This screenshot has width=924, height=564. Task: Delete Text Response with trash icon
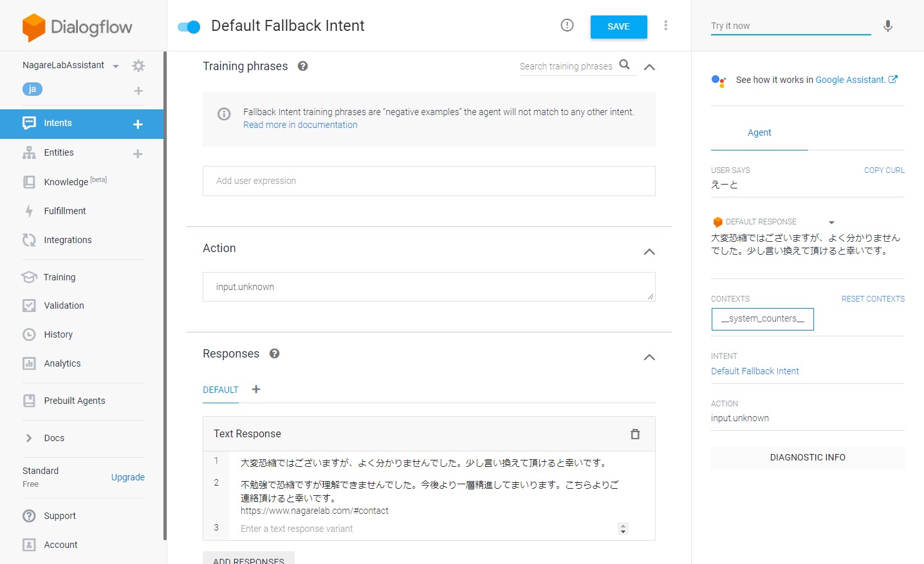[x=635, y=434]
